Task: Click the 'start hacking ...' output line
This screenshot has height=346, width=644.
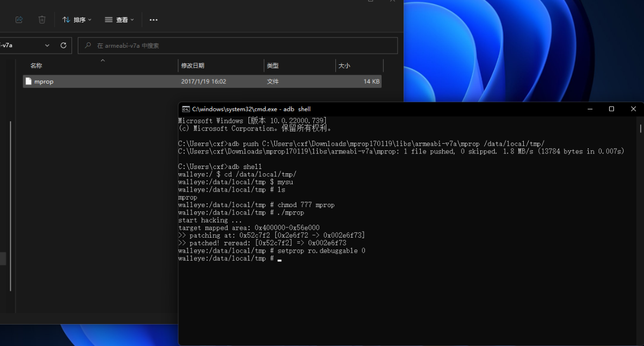Action: pos(210,220)
